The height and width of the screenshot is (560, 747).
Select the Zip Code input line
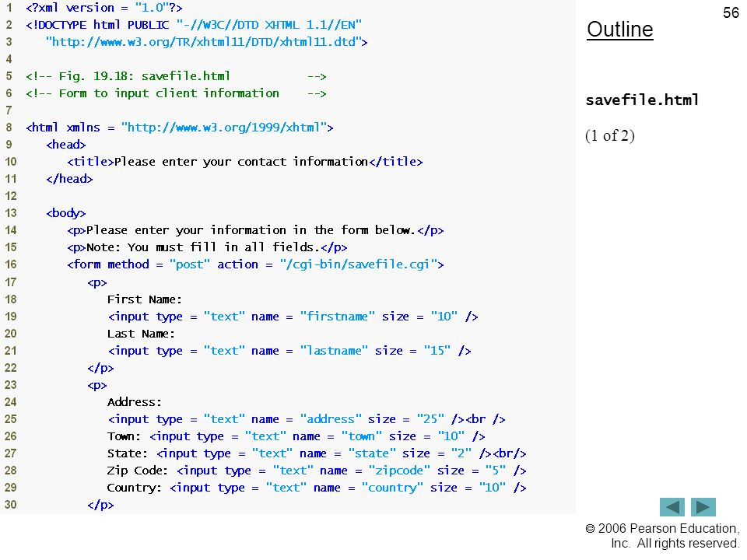(317, 471)
